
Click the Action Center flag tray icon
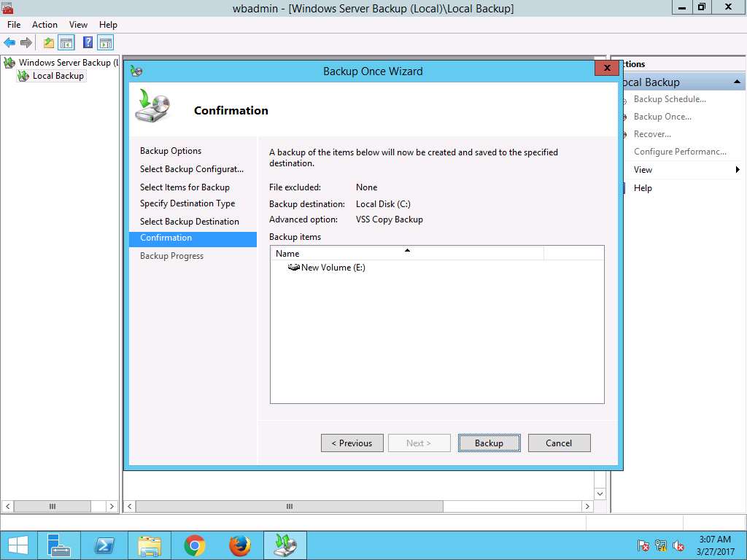pos(643,545)
